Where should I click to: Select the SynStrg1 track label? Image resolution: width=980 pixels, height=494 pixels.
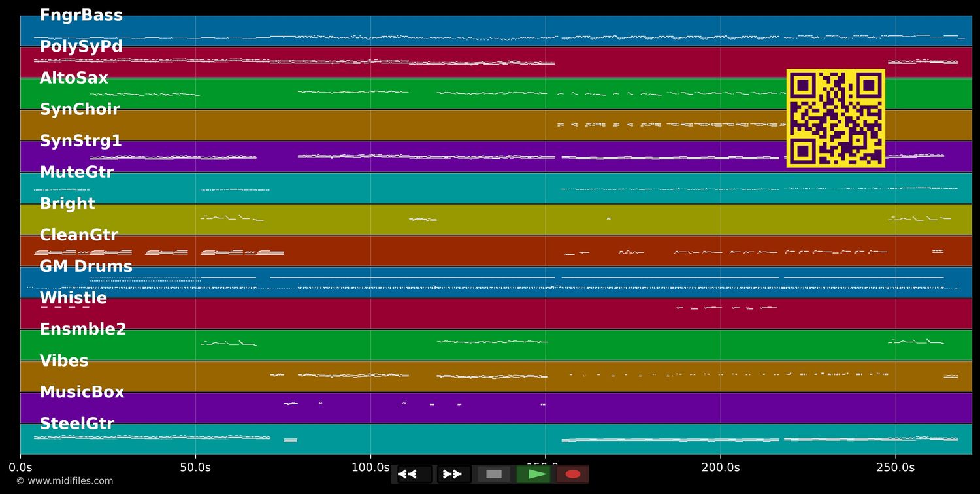[x=80, y=141]
